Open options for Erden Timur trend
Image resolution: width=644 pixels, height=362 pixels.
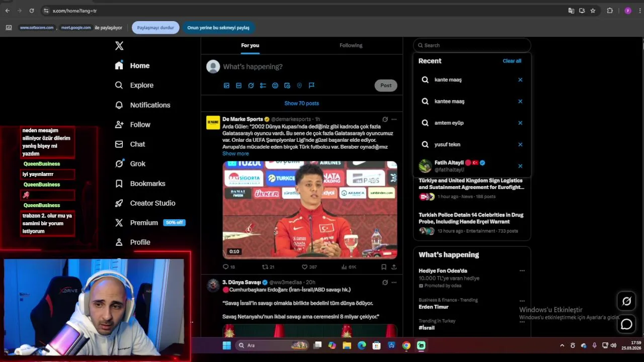pos(522,301)
